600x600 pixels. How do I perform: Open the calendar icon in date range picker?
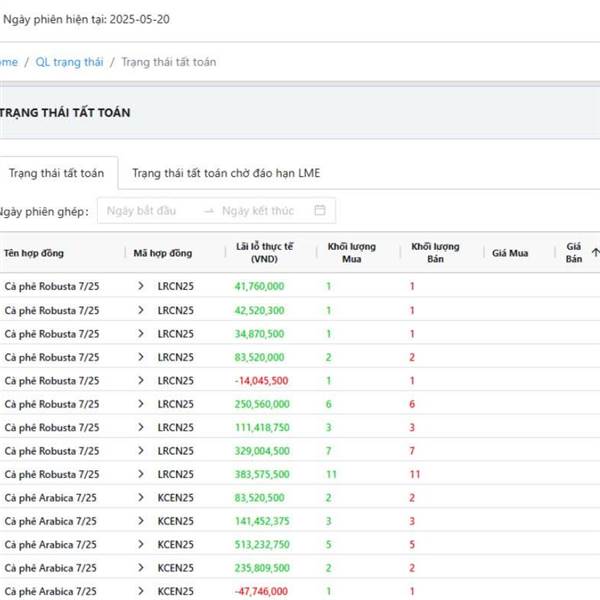click(320, 211)
